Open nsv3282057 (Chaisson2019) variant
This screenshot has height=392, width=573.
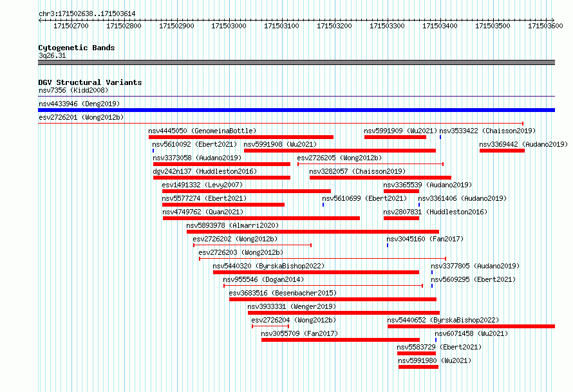[x=357, y=171]
